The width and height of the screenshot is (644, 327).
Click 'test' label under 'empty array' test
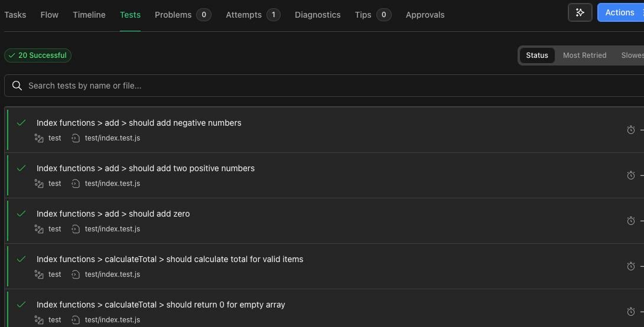coord(54,321)
